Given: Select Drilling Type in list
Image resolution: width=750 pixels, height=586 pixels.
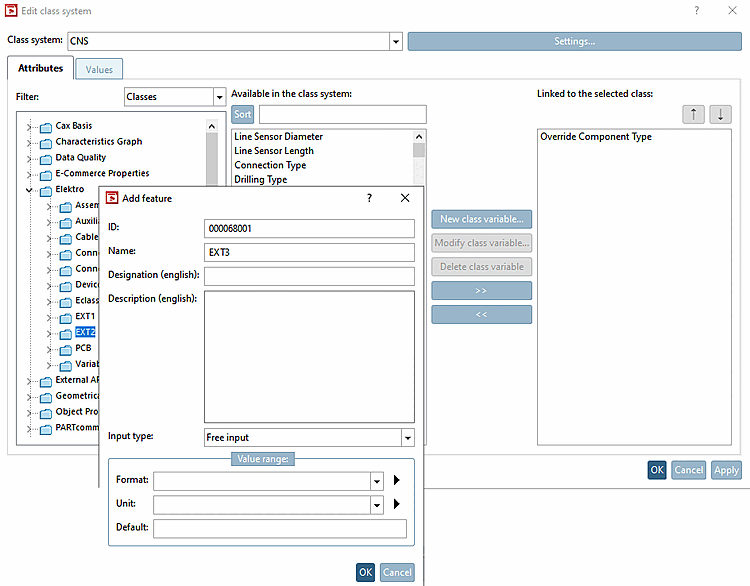Looking at the screenshot, I should (x=261, y=180).
